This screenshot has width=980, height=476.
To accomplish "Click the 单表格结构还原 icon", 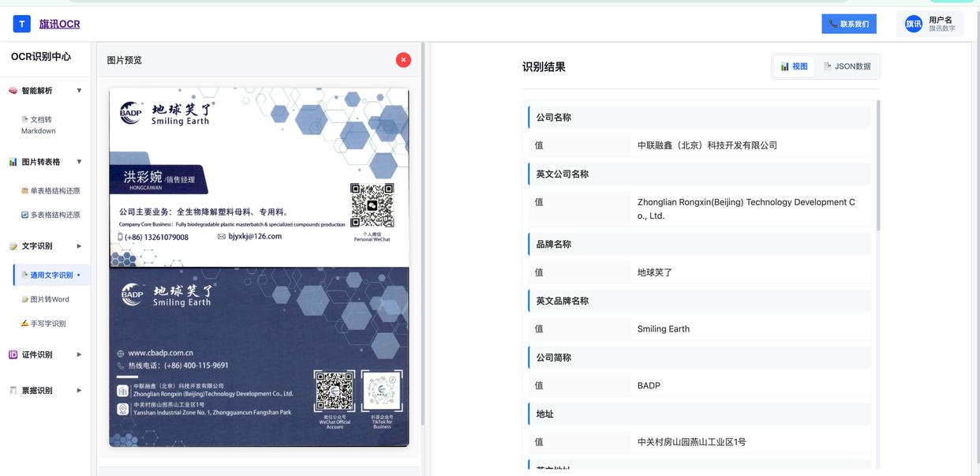I will 24,190.
